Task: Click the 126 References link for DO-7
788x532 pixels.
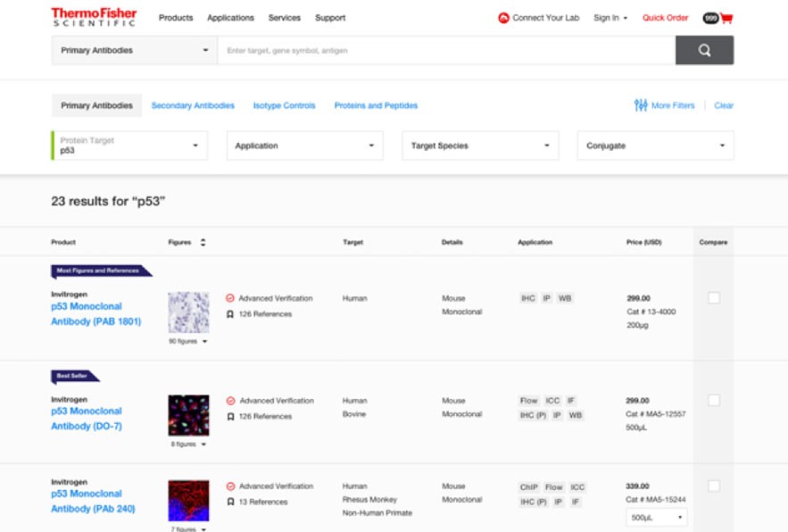Action: (265, 417)
